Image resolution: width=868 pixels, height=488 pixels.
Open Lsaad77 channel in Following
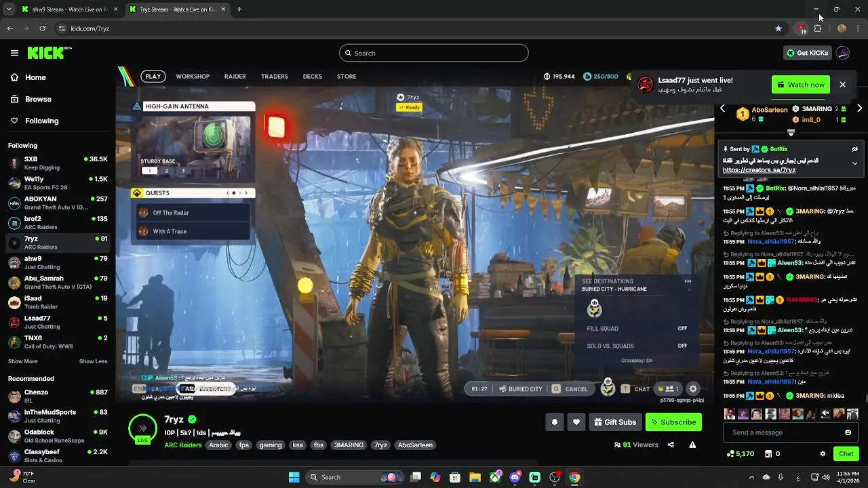point(57,322)
